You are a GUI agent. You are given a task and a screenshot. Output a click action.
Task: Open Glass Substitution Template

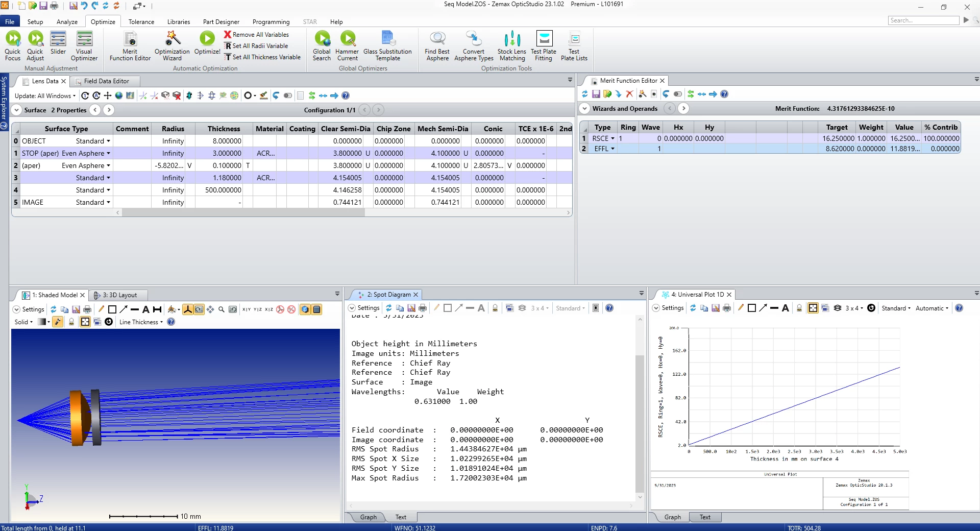click(x=387, y=46)
